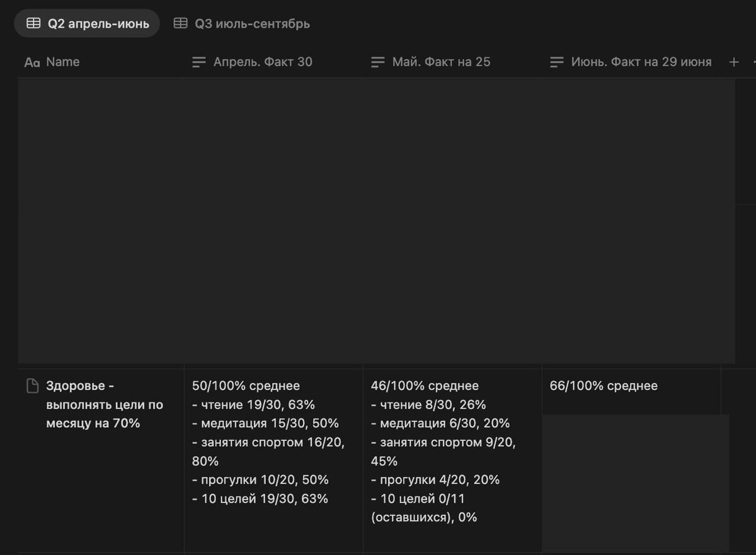Click the table icon beside Q3 июль-сентябрь
The width and height of the screenshot is (756, 555).
tap(181, 23)
